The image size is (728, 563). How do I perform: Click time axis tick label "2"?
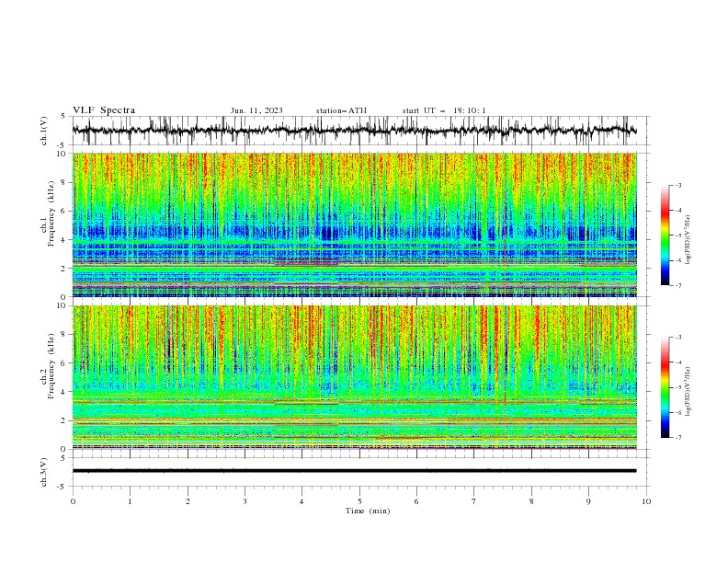pyautogui.click(x=188, y=501)
